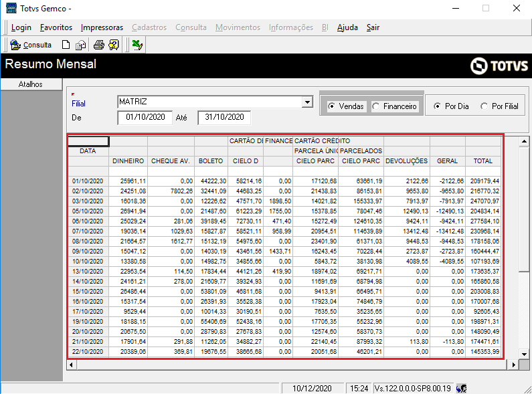Click the horizontal scroll right arrow
Image resolution: width=532 pixels, height=394 pixels.
coord(513,365)
